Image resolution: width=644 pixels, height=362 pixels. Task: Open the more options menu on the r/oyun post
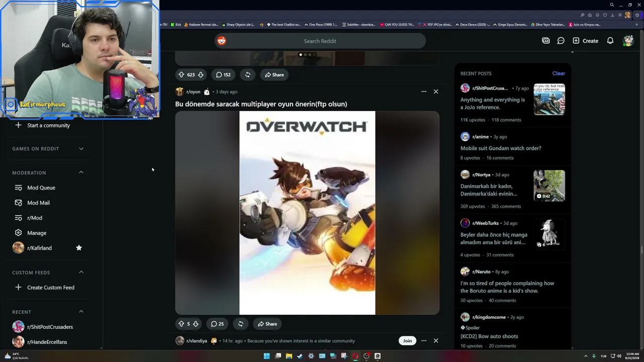point(424,92)
